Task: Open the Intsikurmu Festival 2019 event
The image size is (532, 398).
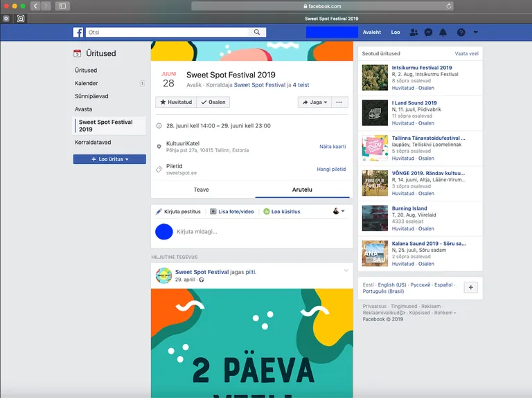Action: pos(422,67)
